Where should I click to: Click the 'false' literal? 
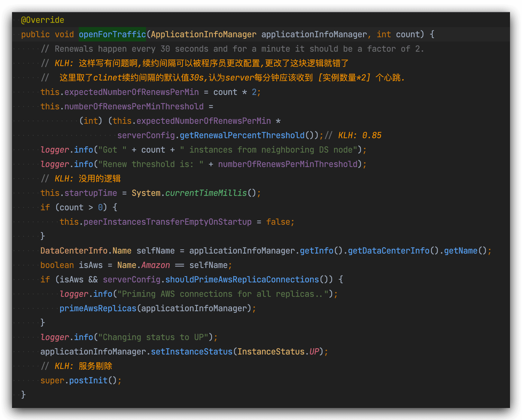[278, 222]
